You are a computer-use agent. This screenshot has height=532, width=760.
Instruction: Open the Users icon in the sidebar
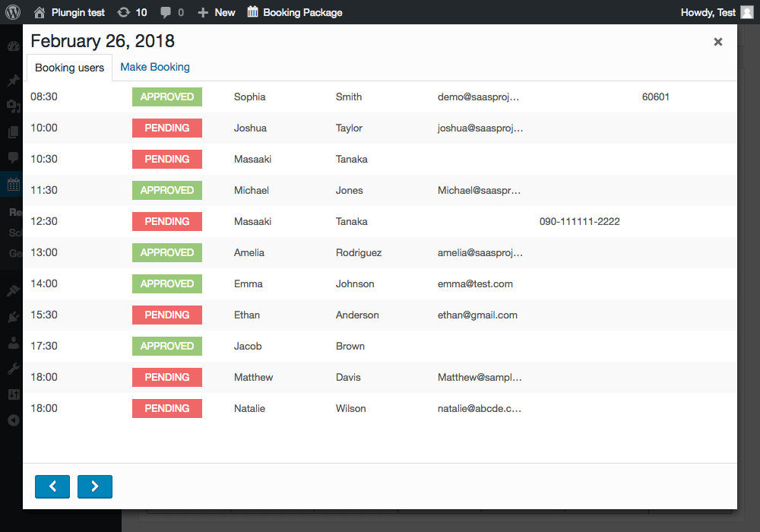[11, 342]
